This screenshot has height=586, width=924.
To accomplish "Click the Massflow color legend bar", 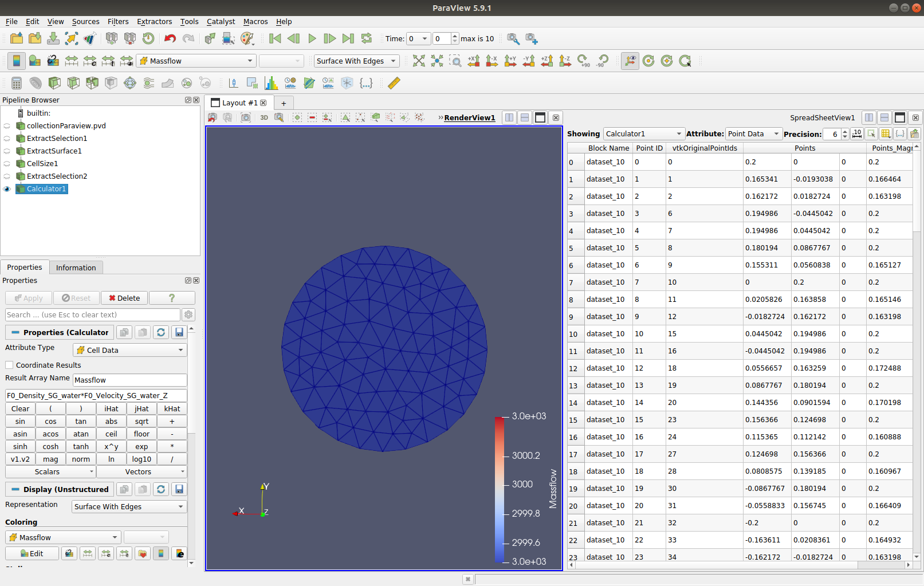I will click(x=499, y=489).
